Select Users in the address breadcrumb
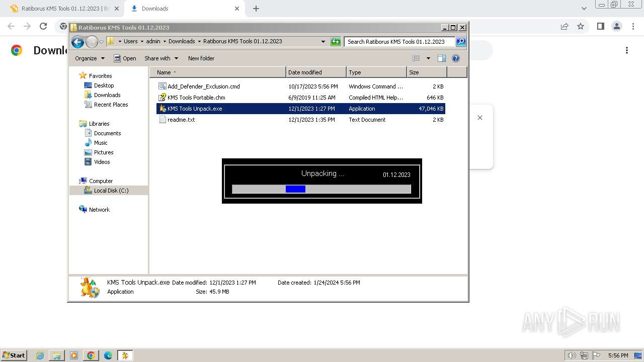The height and width of the screenshot is (362, 644). 130,41
